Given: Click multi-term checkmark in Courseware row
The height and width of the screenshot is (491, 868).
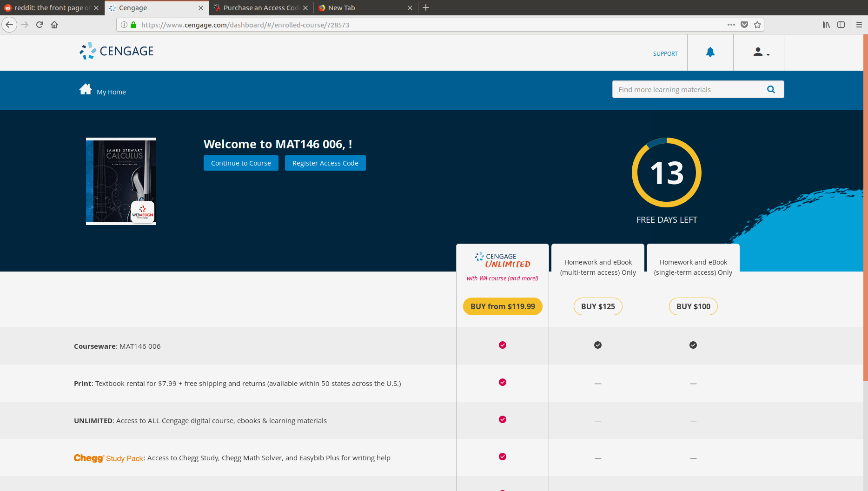Looking at the screenshot, I should point(598,345).
